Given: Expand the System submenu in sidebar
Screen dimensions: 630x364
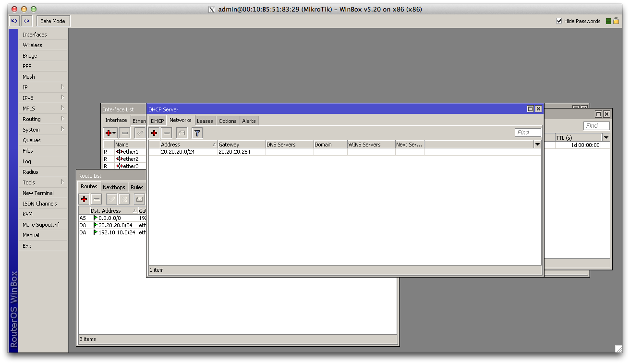Looking at the screenshot, I should 63,129.
